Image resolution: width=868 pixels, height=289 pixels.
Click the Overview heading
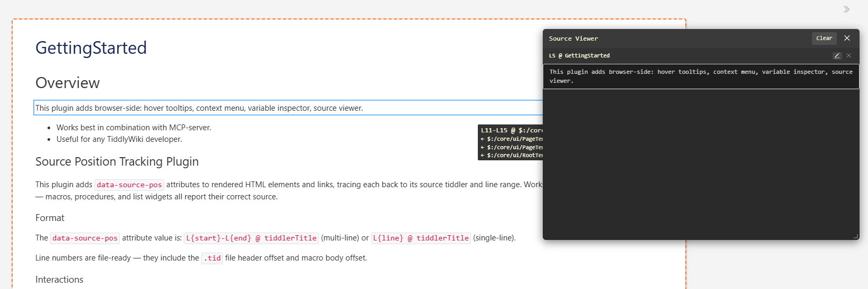[x=68, y=83]
